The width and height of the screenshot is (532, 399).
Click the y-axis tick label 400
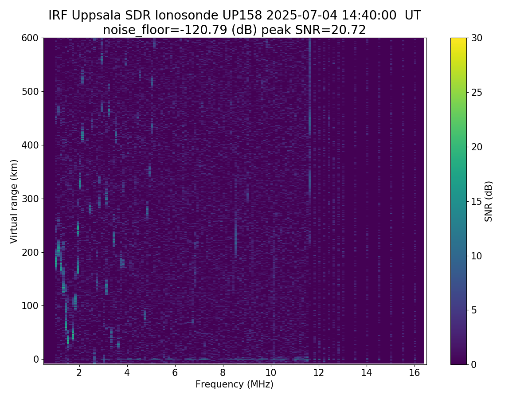click(31, 145)
